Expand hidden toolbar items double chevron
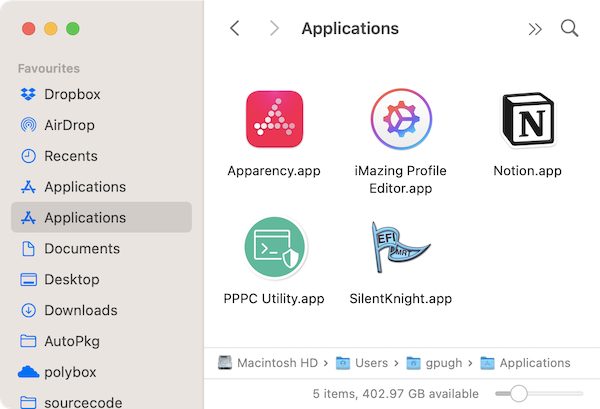 coord(535,29)
